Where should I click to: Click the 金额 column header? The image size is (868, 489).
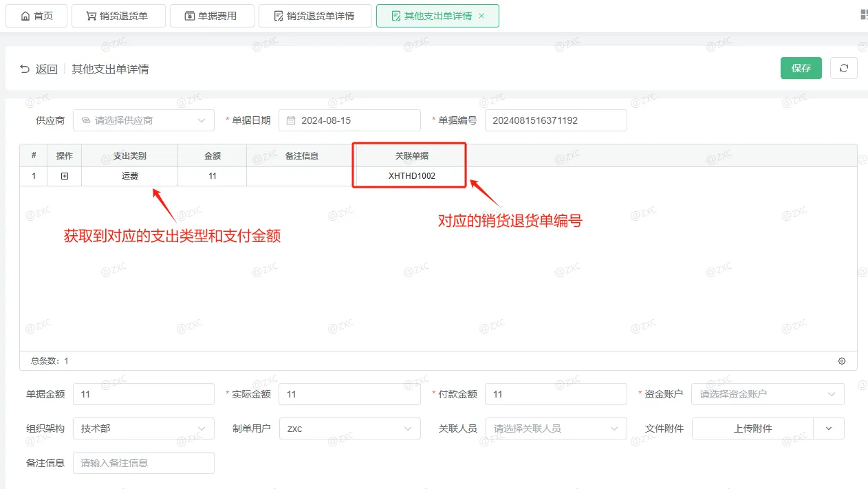click(213, 155)
